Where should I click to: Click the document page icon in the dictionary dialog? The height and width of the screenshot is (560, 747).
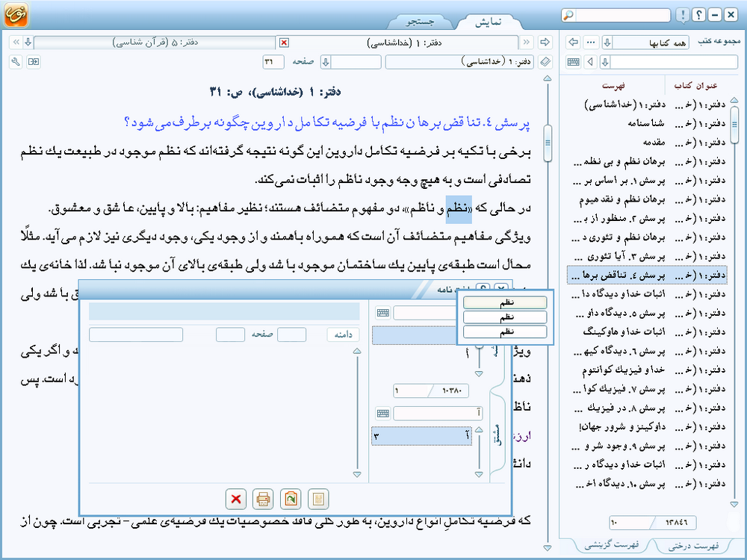tap(317, 499)
